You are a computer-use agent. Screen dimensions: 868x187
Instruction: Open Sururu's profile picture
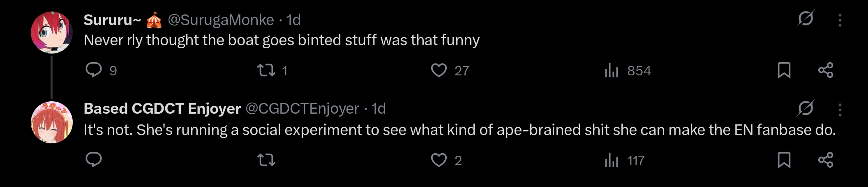pos(52,33)
